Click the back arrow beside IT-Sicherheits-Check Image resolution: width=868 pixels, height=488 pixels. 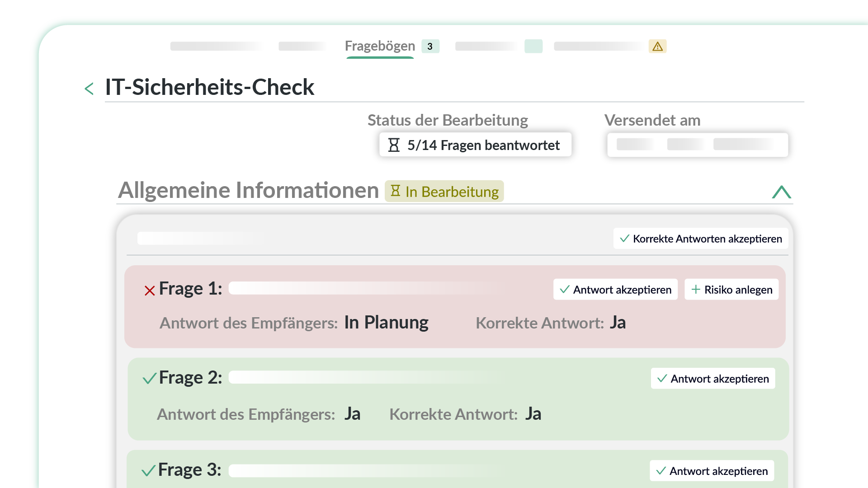pyautogui.click(x=89, y=88)
